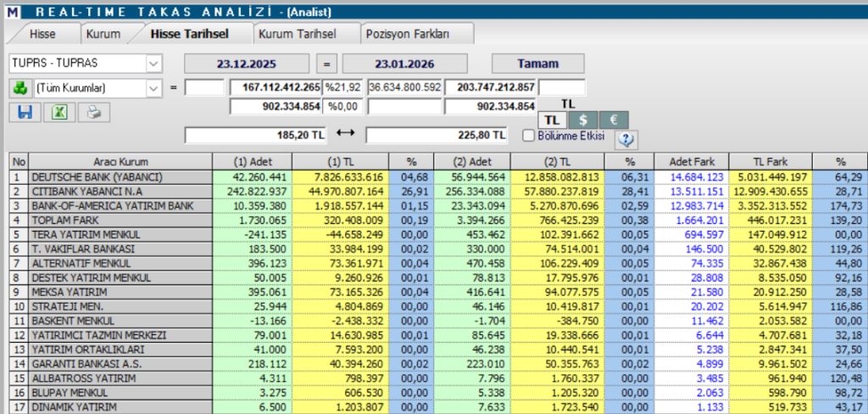This screenshot has height=414, width=868.
Task: Switch currency to dollar ($)
Action: (582, 120)
